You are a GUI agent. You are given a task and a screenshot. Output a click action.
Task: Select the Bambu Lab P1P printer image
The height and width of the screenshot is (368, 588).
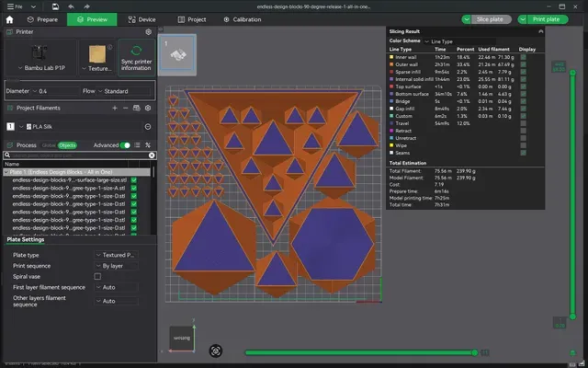[40, 53]
